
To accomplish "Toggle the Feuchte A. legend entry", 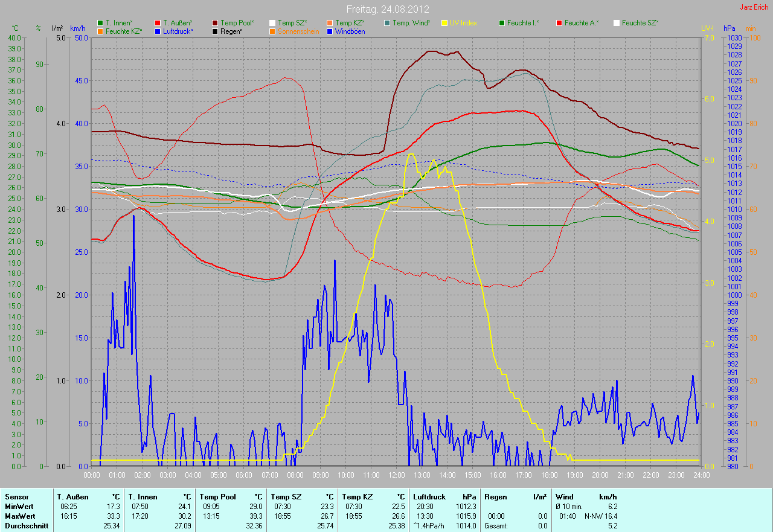I will pos(582,23).
